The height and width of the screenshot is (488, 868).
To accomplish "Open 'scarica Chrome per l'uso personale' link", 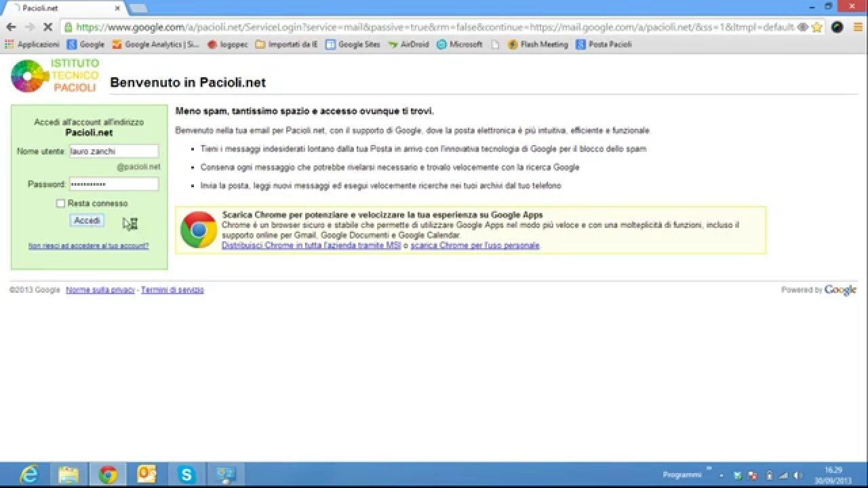I will tap(475, 245).
